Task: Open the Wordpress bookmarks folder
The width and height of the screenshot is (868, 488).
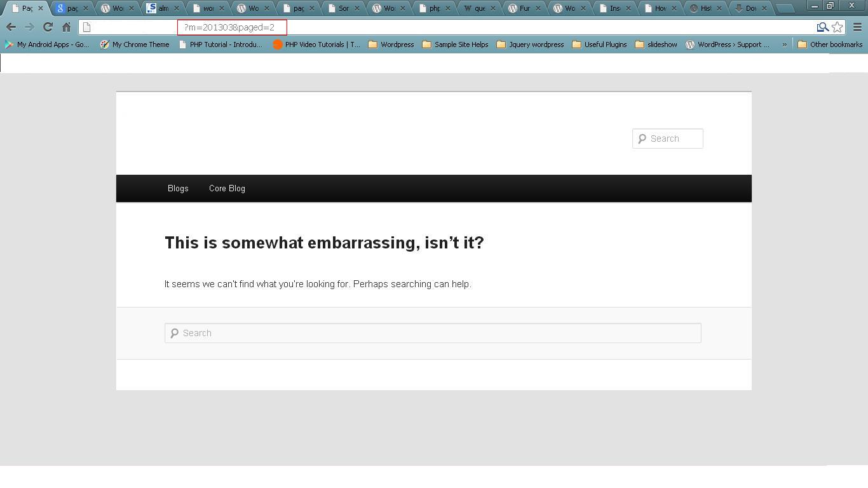Action: tap(391, 44)
